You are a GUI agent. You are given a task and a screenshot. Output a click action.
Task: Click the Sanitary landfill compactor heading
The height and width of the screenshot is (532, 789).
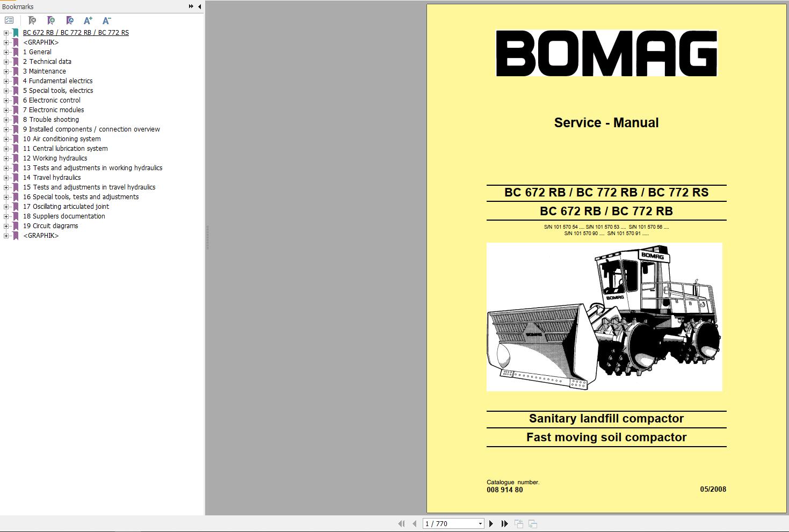[606, 418]
